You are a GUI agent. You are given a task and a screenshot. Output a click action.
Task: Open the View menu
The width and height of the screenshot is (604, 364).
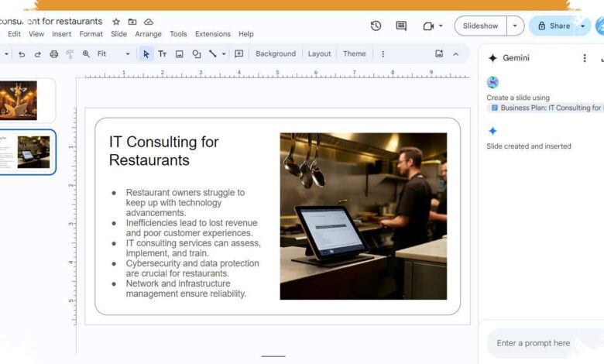pos(36,34)
